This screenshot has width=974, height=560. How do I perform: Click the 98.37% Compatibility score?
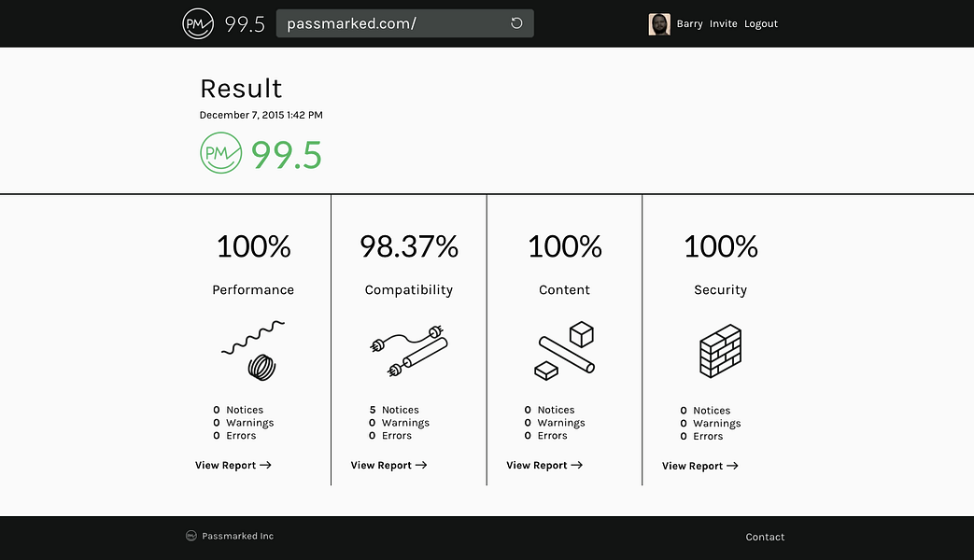(x=409, y=246)
